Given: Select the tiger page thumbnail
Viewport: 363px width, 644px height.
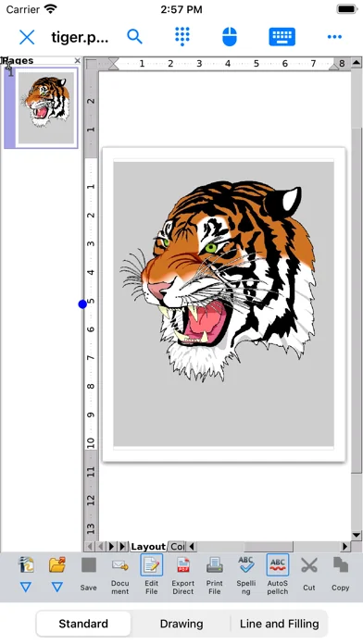Looking at the screenshot, I should [46, 107].
